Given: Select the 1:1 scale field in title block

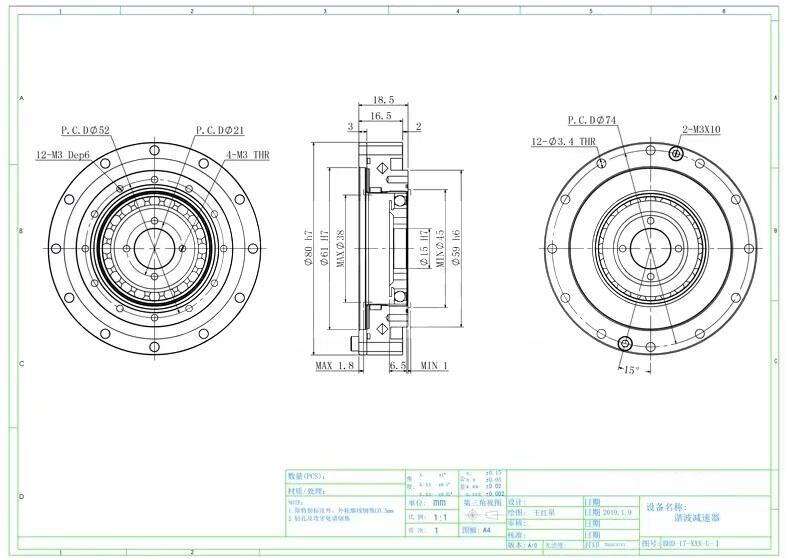Looking at the screenshot, I should point(439,518).
